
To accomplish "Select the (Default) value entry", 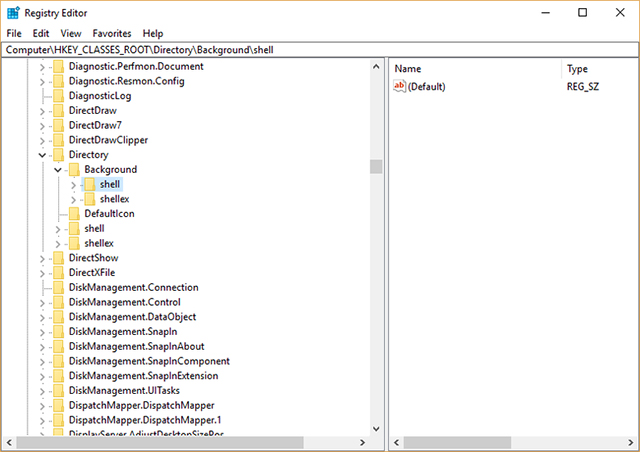I will (427, 87).
